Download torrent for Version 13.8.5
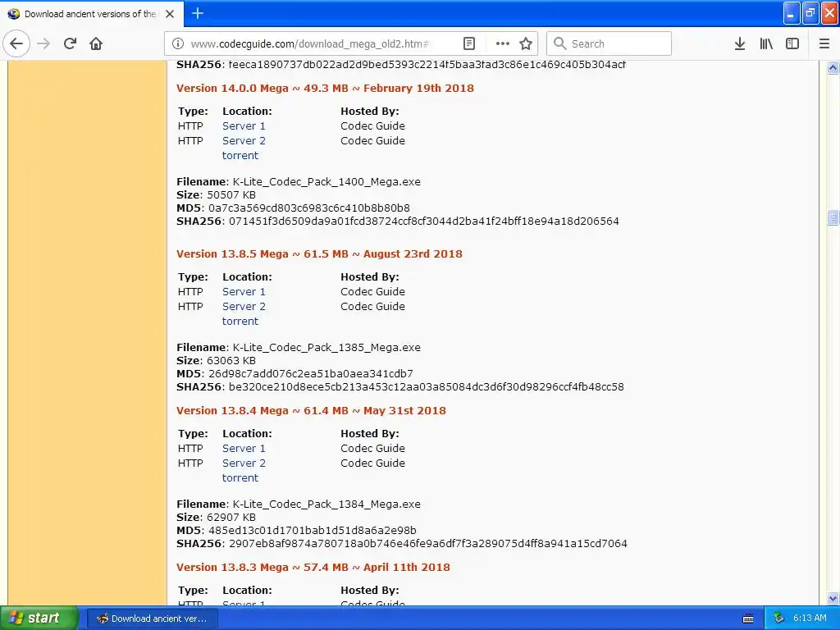This screenshot has width=840, height=630. [x=240, y=321]
